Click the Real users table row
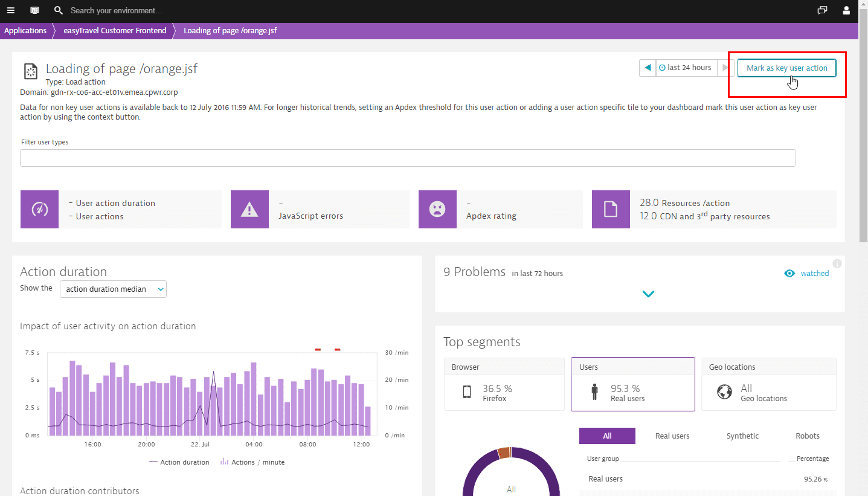The image size is (868, 496). pos(708,479)
